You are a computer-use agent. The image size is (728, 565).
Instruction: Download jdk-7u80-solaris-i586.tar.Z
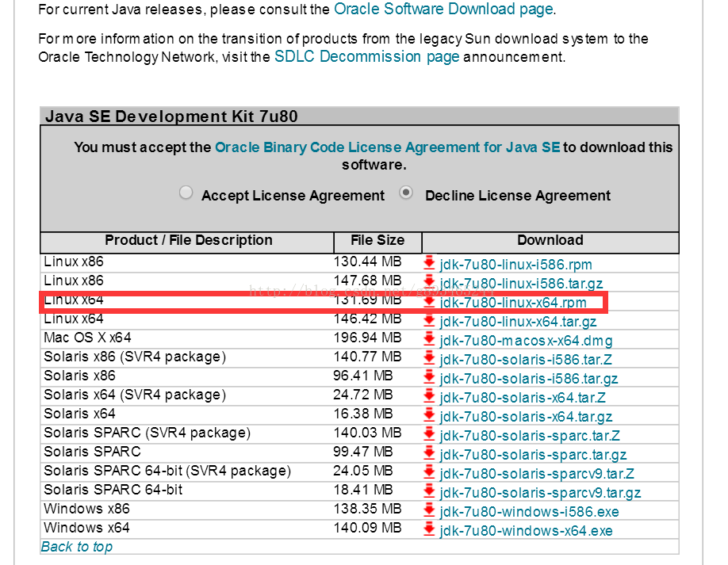[526, 360]
